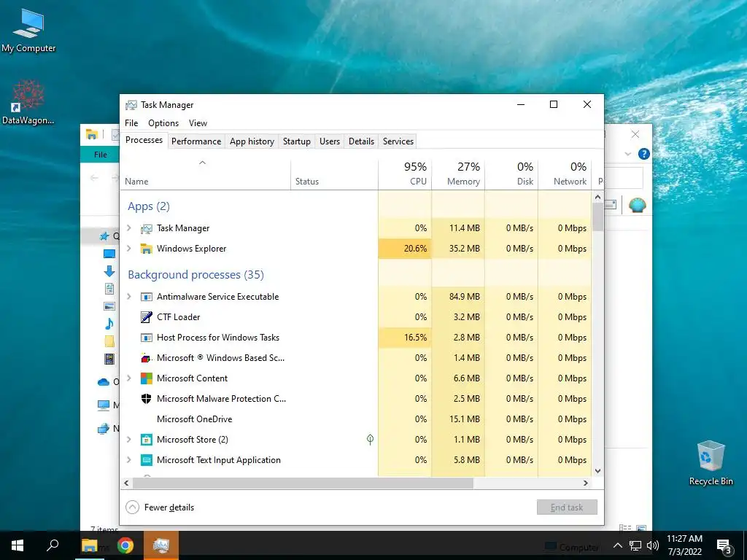
Task: Open the File menu in Task Manager
Action: tap(131, 122)
